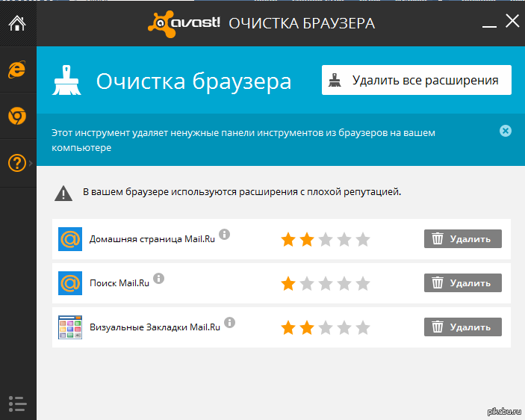525x420 pixels.
Task: Expand the arrow next to Help icon
Action: 31,163
